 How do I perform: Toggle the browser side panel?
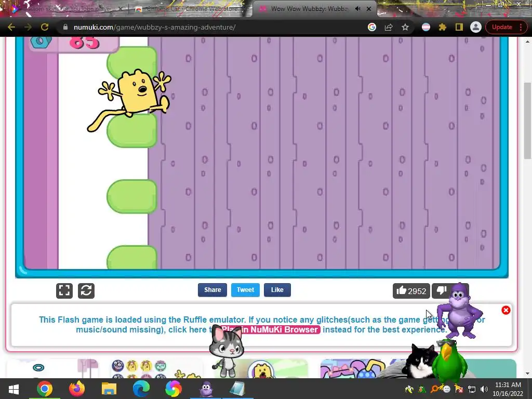pos(459,27)
